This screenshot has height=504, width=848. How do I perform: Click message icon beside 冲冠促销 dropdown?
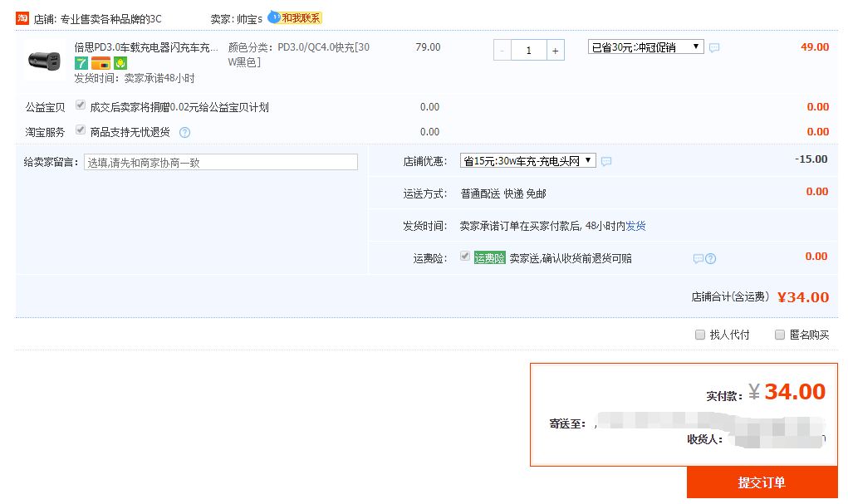tap(714, 47)
